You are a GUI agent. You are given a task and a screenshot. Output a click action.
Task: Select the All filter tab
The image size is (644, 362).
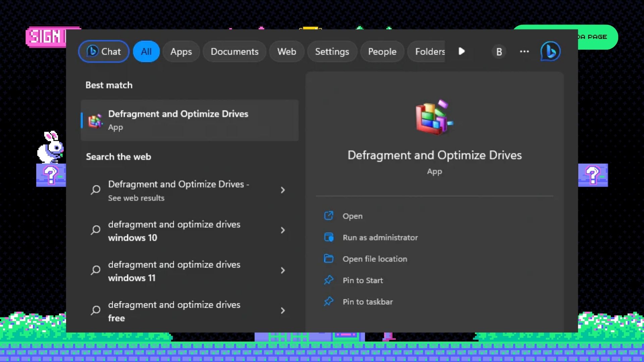[146, 52]
